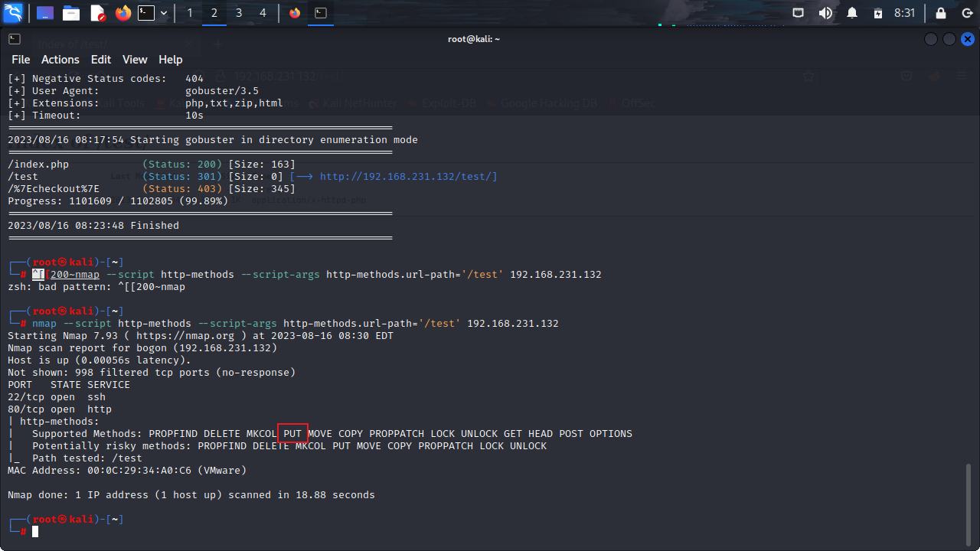The width and height of the screenshot is (980, 551).
Task: Click the 'Path tested: /test' line
Action: click(87, 458)
